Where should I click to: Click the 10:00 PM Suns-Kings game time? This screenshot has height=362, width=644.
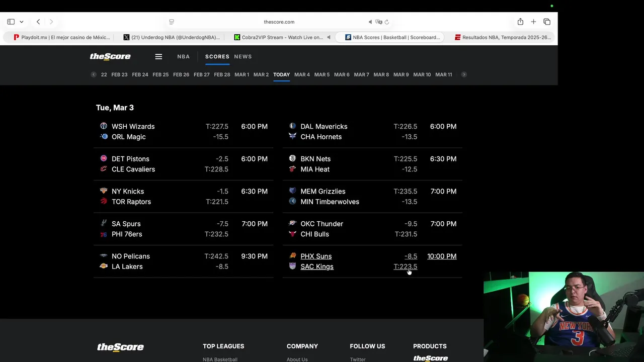(442, 256)
